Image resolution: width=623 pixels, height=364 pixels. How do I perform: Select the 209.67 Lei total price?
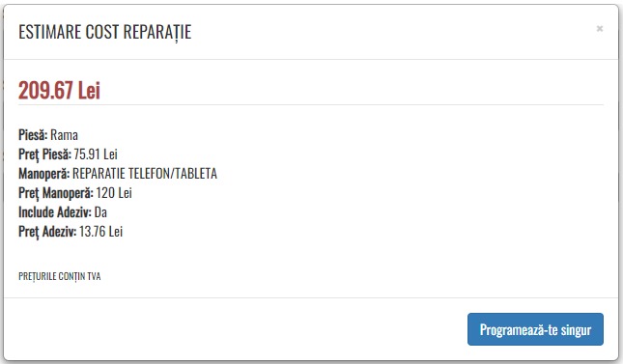coord(59,90)
